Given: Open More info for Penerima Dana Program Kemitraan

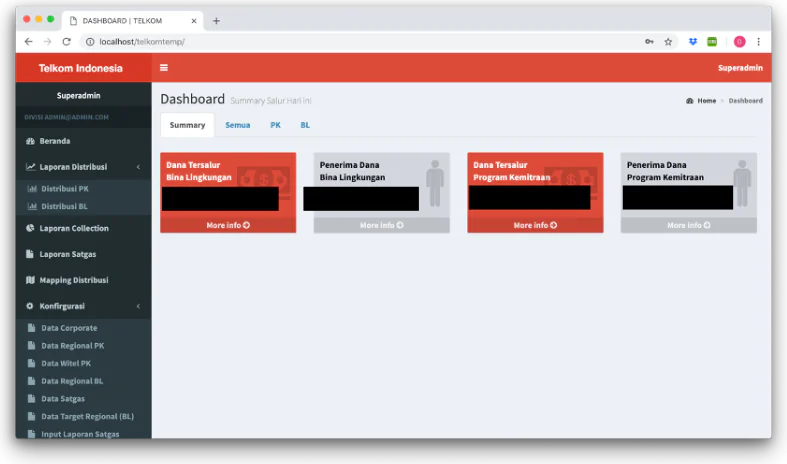Looking at the screenshot, I should coord(689,225).
